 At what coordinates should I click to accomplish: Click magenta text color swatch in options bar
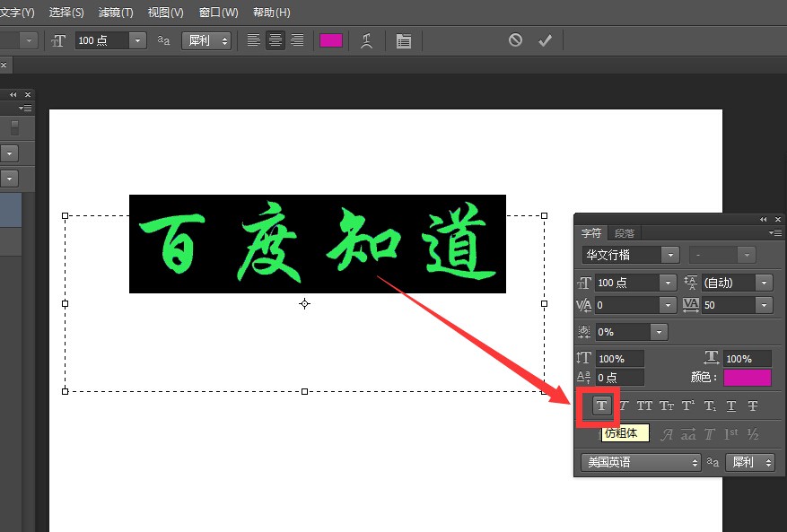(331, 40)
